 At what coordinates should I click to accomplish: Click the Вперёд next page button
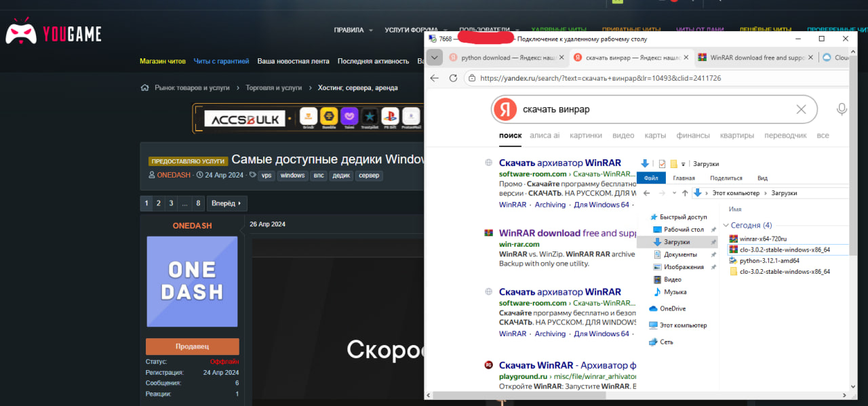click(x=226, y=203)
